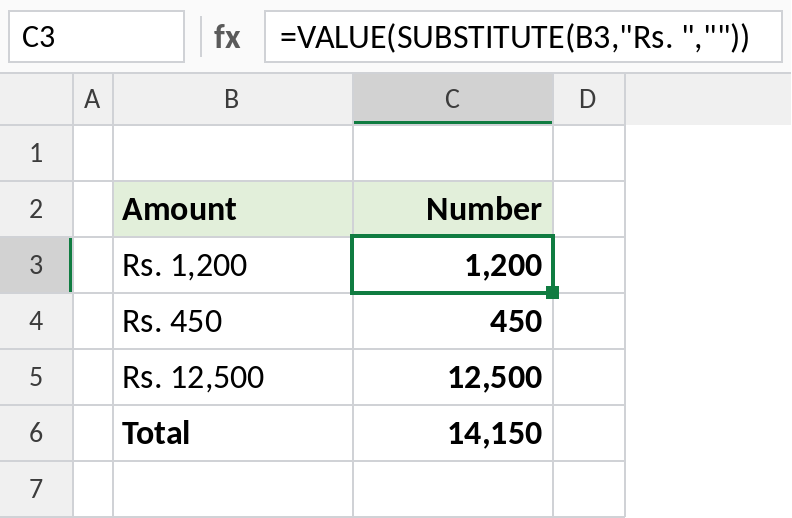
Task: Select row 3 header
Action: pos(36,265)
